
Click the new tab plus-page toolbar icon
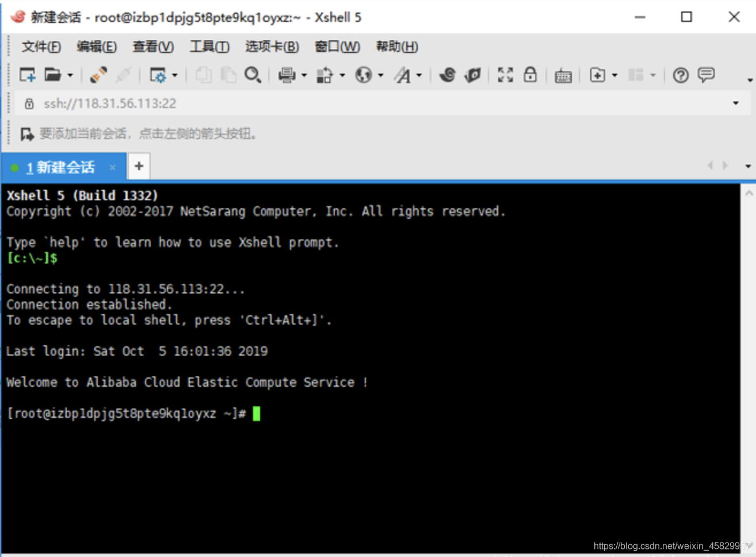[x=597, y=75]
